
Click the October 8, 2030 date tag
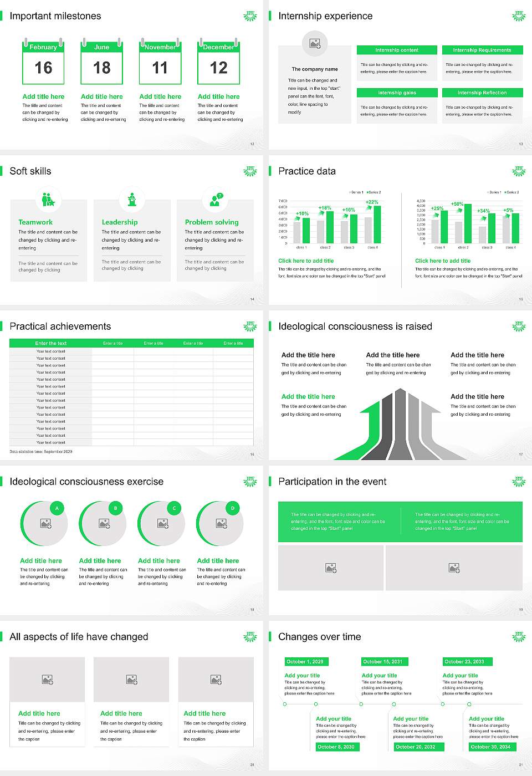coord(336,747)
